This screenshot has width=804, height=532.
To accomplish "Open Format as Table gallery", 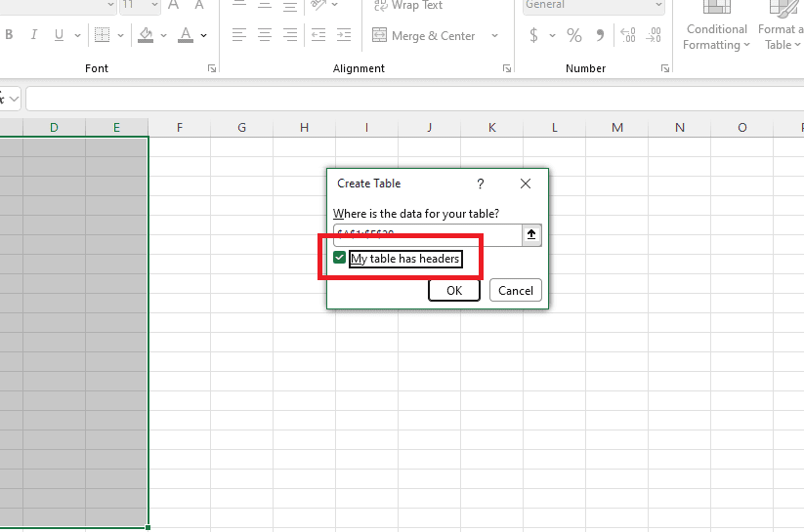I will point(781,26).
